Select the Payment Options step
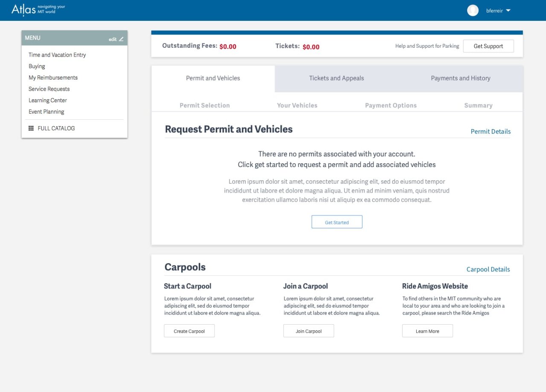The image size is (546, 392). pyautogui.click(x=391, y=106)
